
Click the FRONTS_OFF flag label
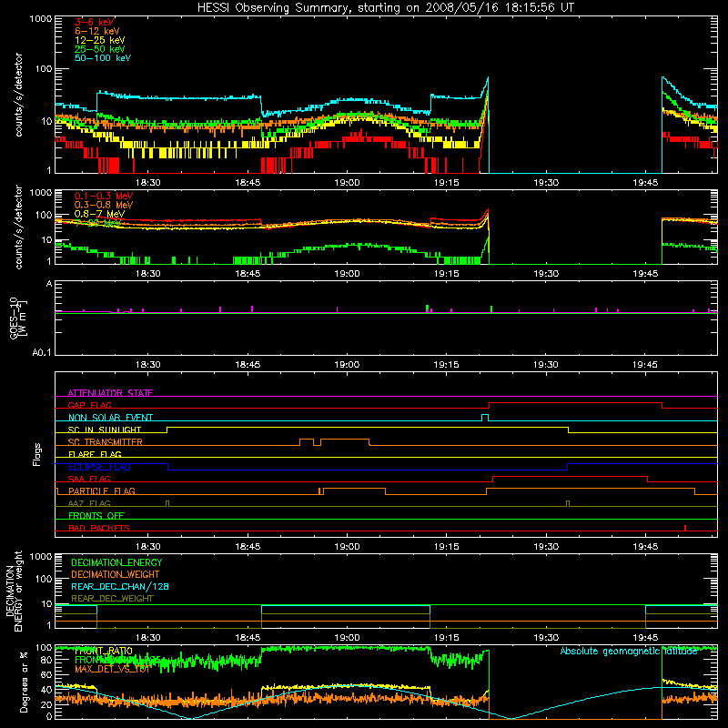coord(96,515)
